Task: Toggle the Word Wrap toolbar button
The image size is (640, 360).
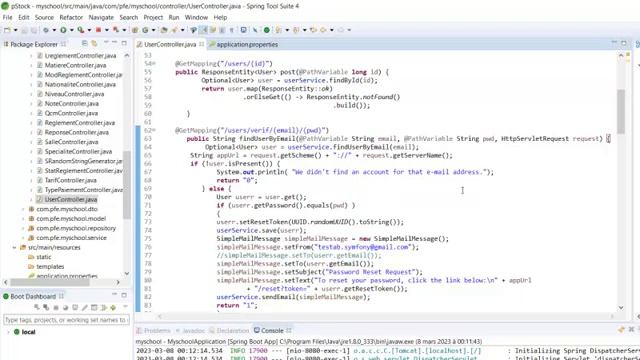Action: click(x=213, y=30)
